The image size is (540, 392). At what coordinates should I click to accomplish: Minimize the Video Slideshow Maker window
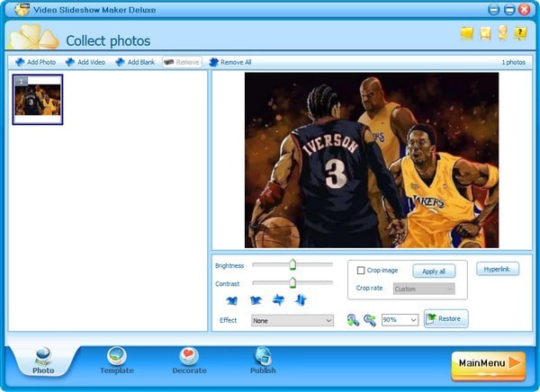coord(493,10)
